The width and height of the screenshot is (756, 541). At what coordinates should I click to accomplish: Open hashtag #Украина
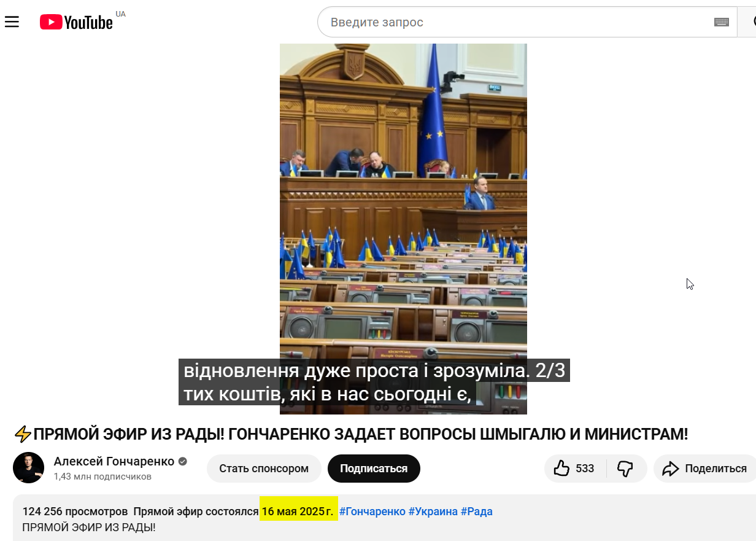(433, 512)
